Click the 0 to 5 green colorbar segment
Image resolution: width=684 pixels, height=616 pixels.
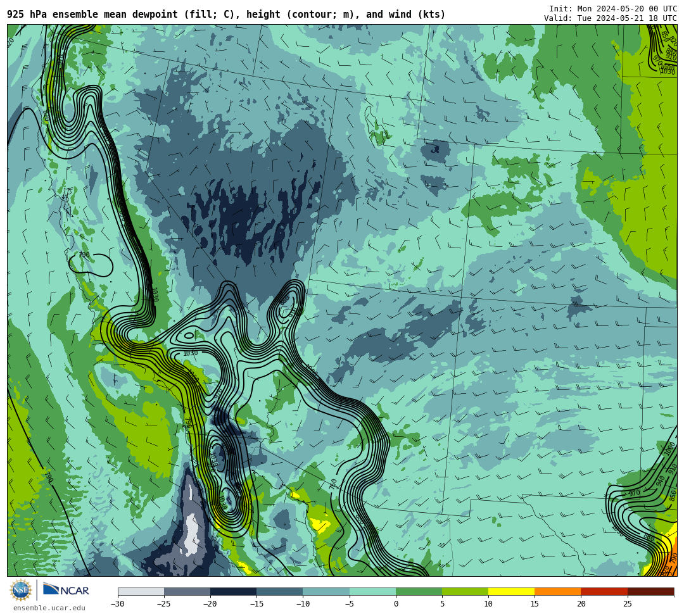(x=419, y=591)
